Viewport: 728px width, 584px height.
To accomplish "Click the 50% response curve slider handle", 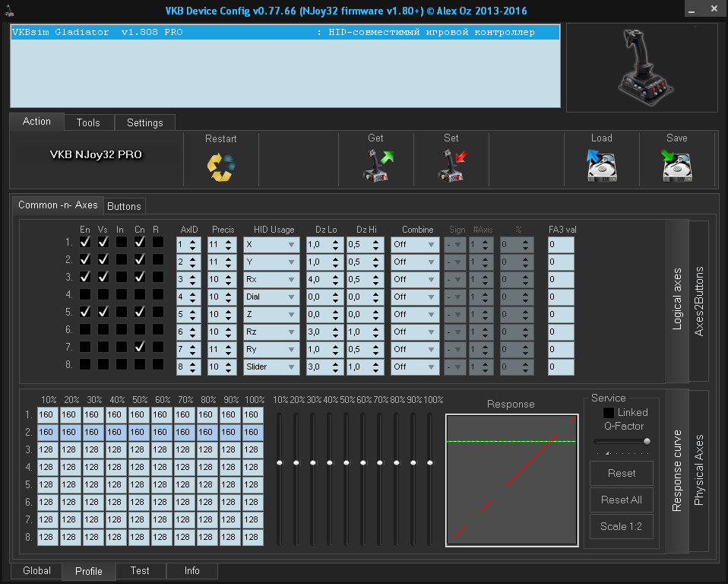I will (347, 463).
